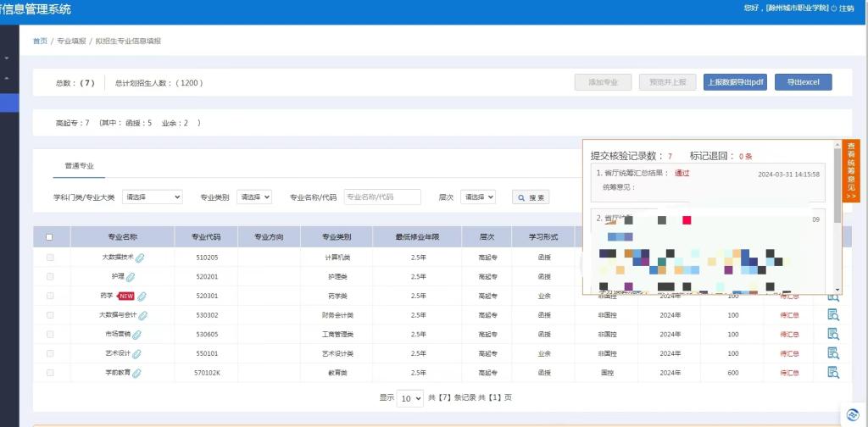The height and width of the screenshot is (427, 868).
Task: Click the 上报数据导出pdf button
Action: [x=735, y=82]
